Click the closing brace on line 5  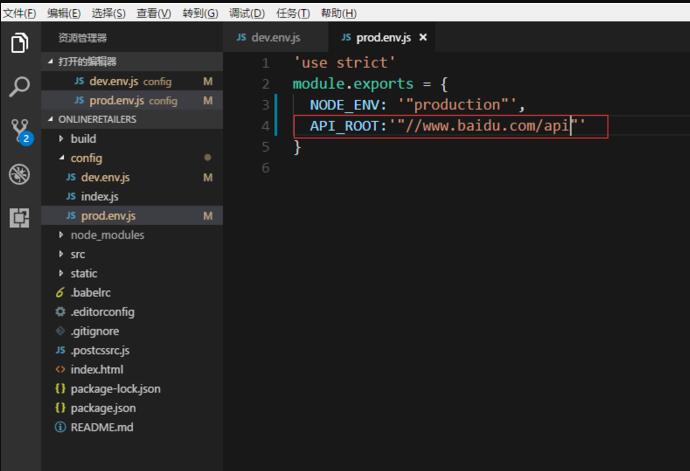[x=297, y=147]
